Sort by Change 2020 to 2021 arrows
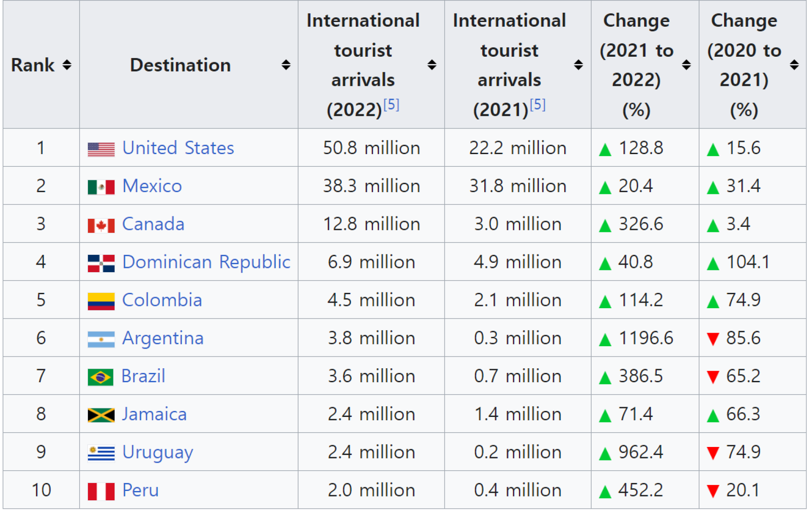 pos(794,65)
